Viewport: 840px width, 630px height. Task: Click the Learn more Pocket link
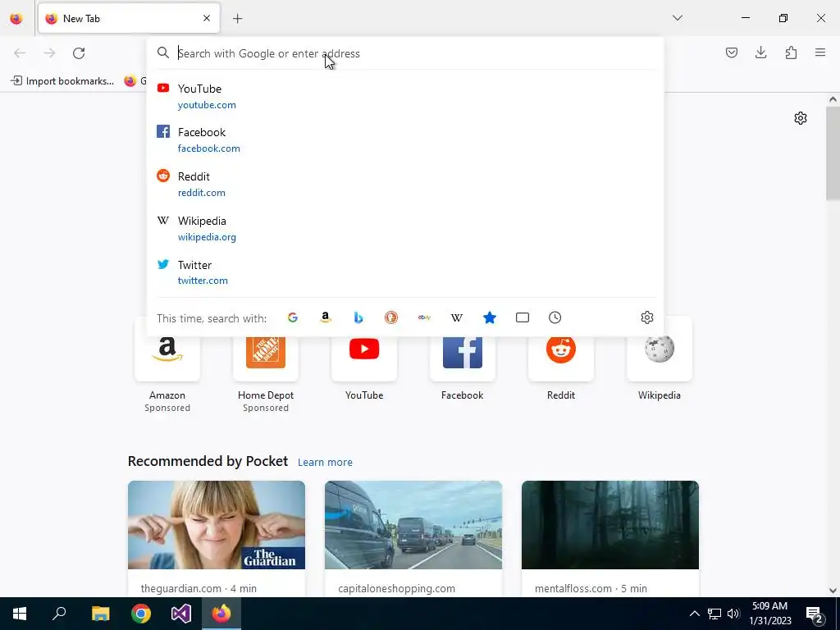[325, 462]
